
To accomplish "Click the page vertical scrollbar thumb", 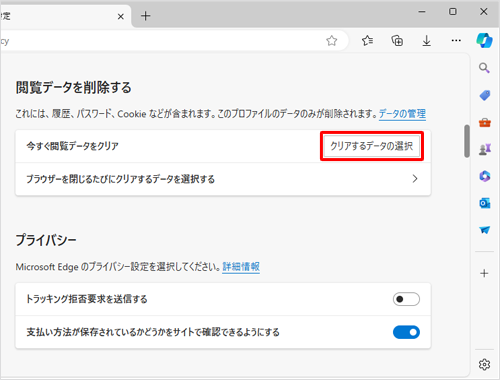I will click(467, 141).
